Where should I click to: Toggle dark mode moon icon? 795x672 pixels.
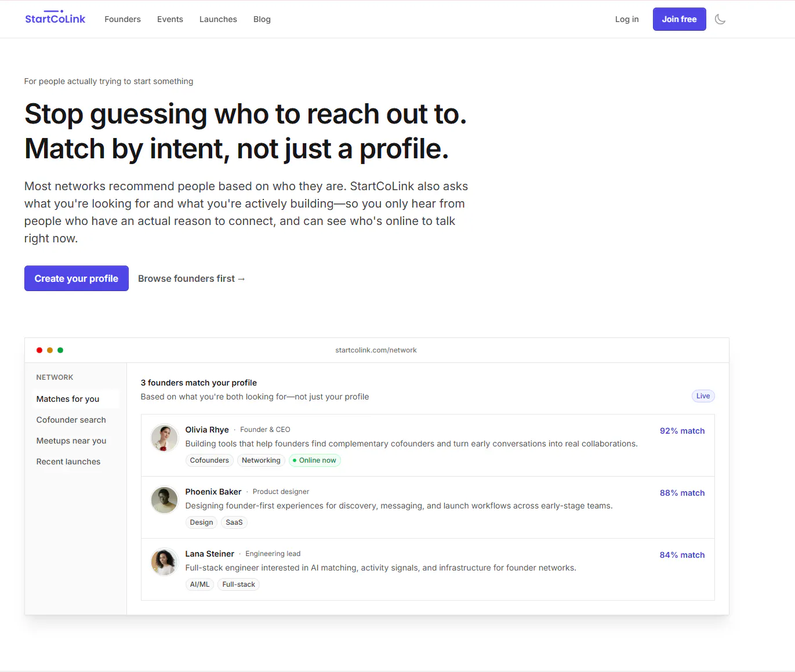click(720, 19)
